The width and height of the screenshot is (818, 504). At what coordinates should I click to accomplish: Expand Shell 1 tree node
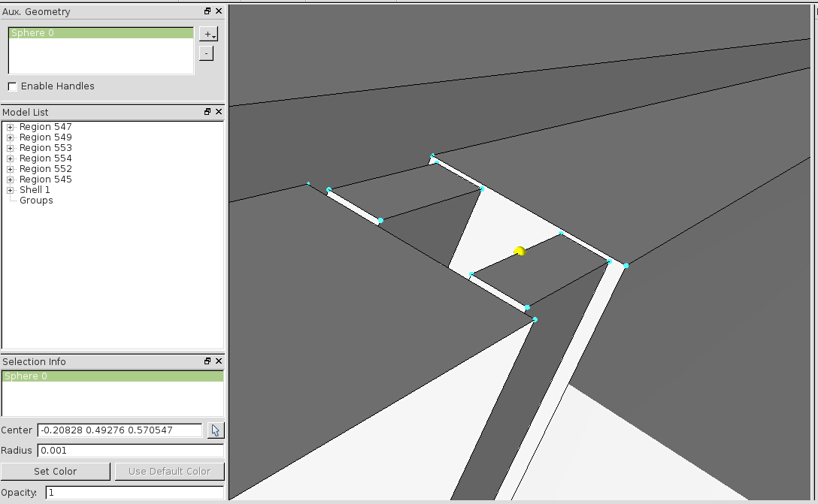tap(10, 190)
